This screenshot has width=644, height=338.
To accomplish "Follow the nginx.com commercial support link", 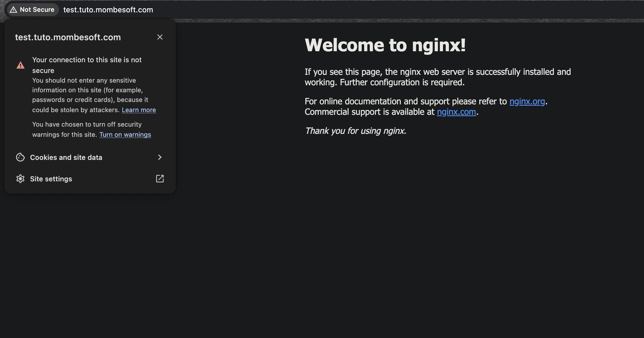I will click(456, 112).
